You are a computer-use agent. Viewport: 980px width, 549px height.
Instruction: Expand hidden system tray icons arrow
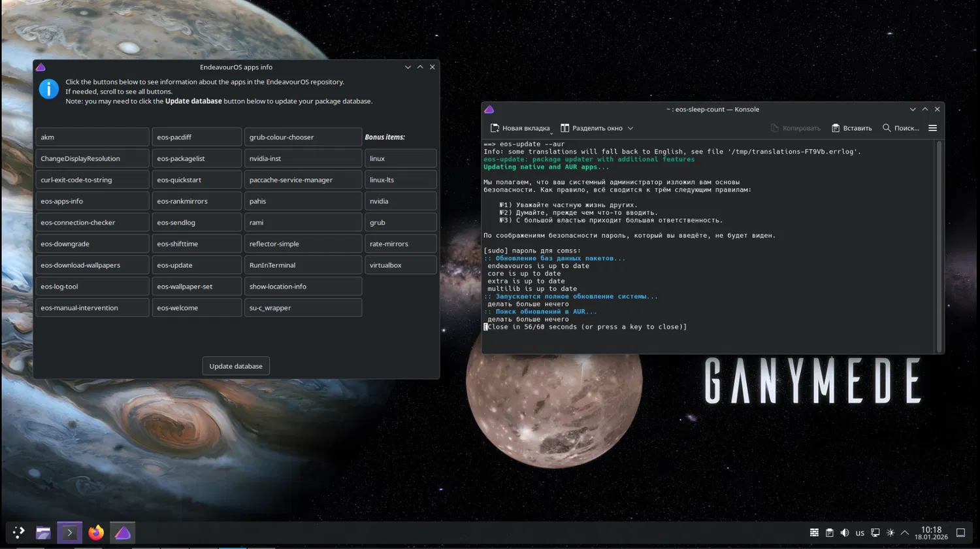point(905,533)
